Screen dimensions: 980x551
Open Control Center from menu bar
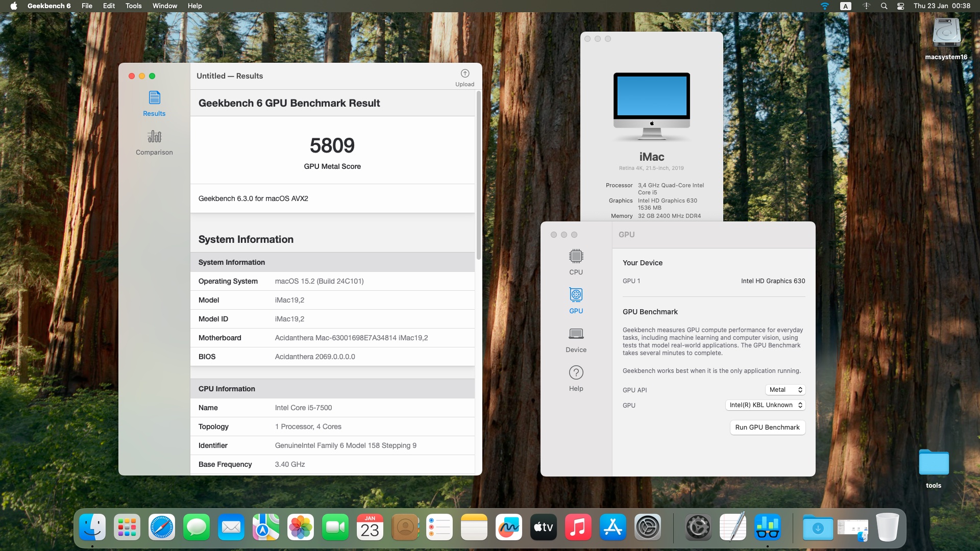point(900,6)
